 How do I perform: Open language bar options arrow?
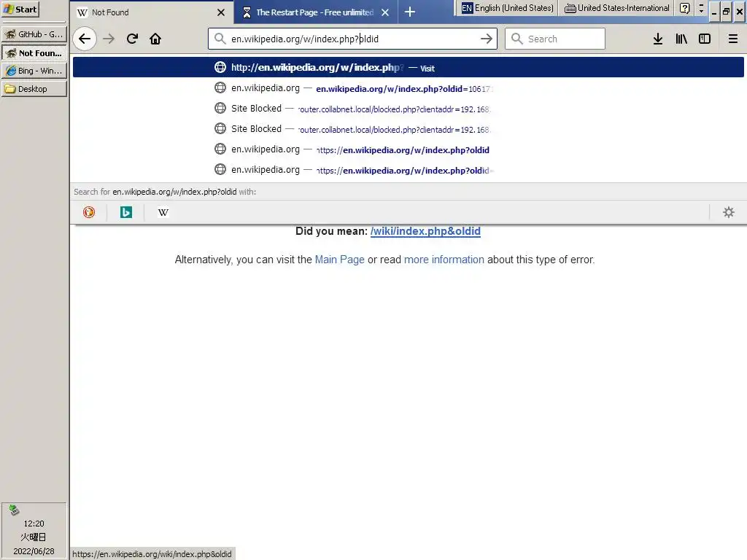point(701,8)
